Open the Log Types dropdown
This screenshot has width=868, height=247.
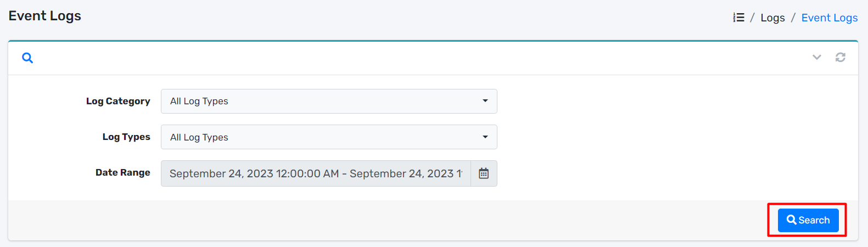pos(328,137)
